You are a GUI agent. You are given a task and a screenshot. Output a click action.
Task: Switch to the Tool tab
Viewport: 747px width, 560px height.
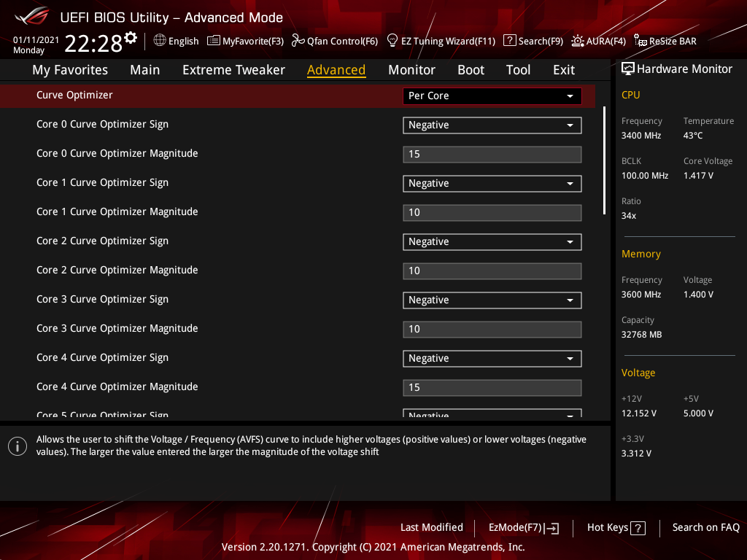pyautogui.click(x=518, y=70)
